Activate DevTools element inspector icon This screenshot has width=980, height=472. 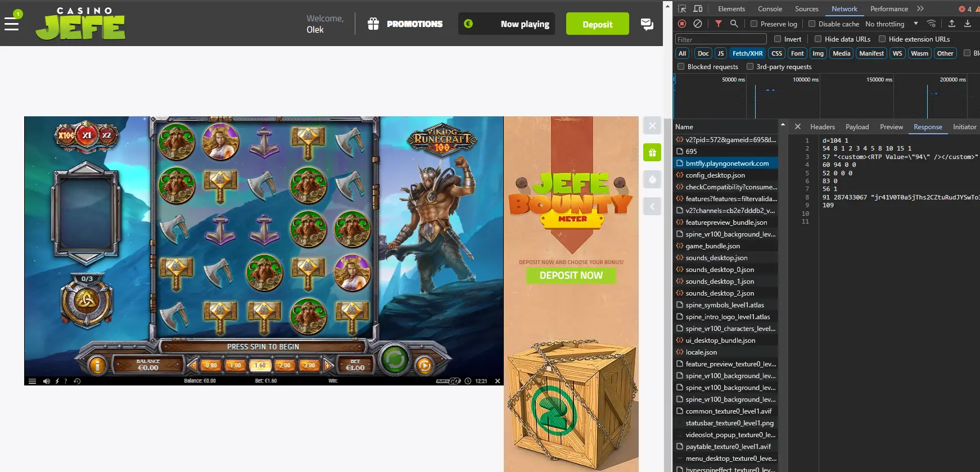tap(682, 8)
